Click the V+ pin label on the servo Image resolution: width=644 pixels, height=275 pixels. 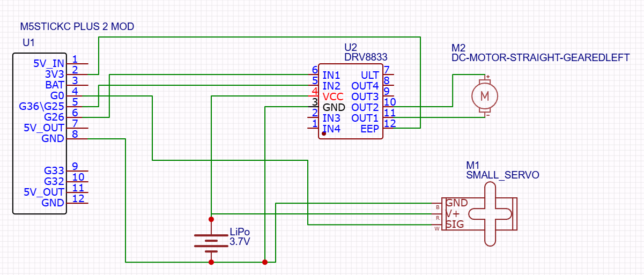pyautogui.click(x=453, y=214)
